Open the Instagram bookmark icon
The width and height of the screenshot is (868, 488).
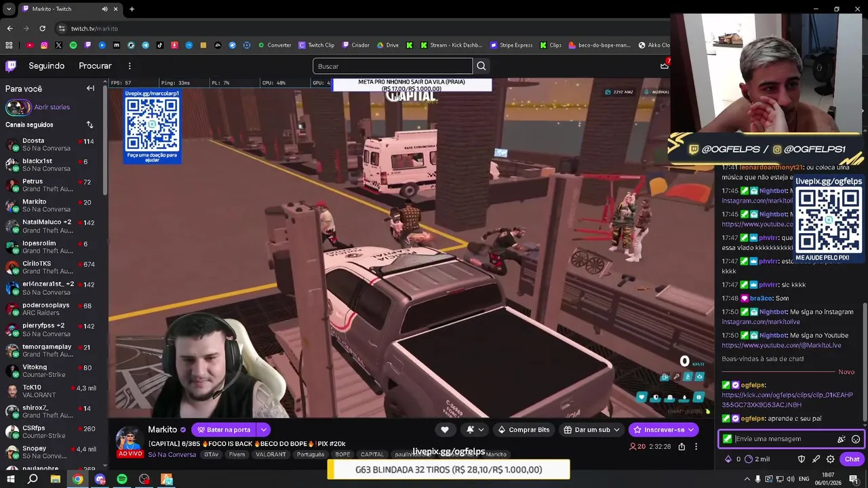click(x=44, y=45)
